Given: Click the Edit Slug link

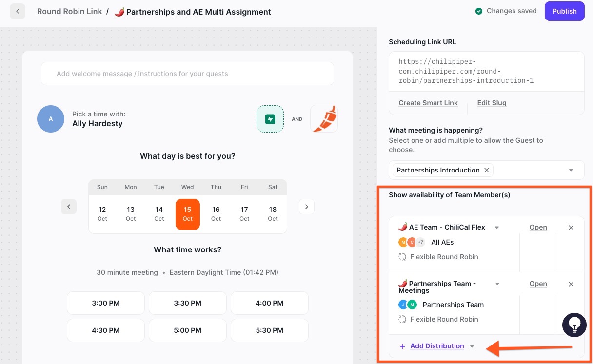Looking at the screenshot, I should tap(492, 103).
